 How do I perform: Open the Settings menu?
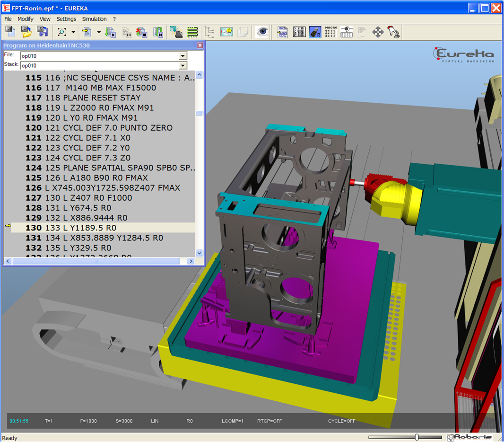[x=66, y=19]
